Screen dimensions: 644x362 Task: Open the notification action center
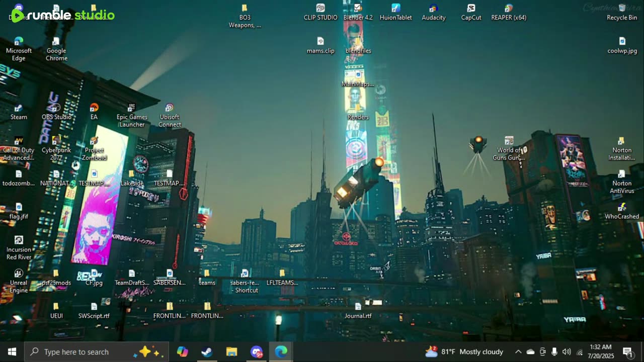pyautogui.click(x=628, y=352)
